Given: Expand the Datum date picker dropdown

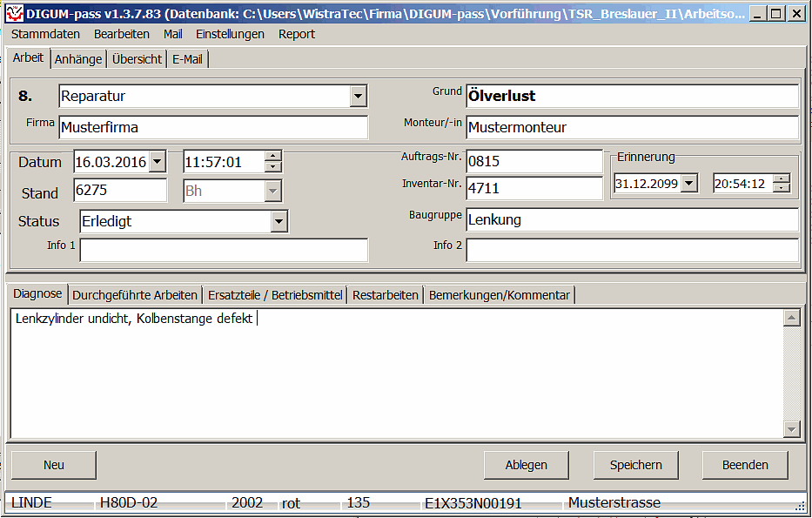Looking at the screenshot, I should pos(157,162).
